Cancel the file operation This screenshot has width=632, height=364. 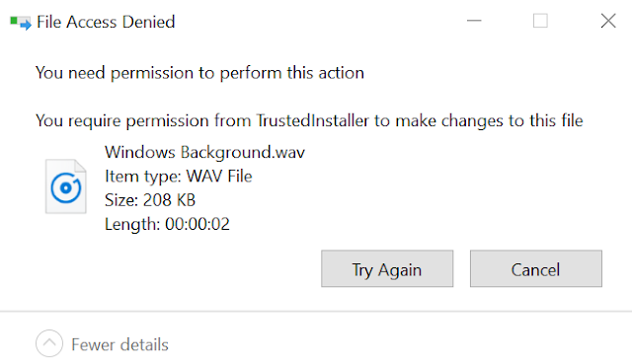[x=535, y=268]
